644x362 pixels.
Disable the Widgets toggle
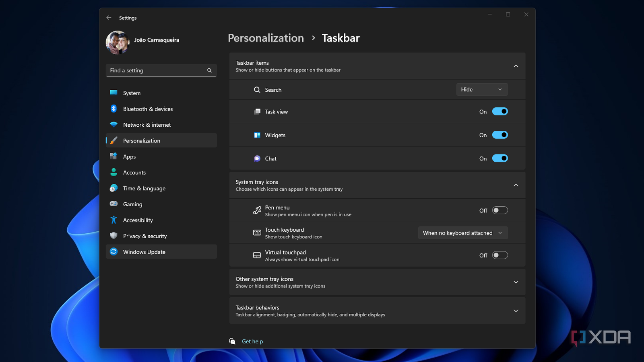coord(500,135)
